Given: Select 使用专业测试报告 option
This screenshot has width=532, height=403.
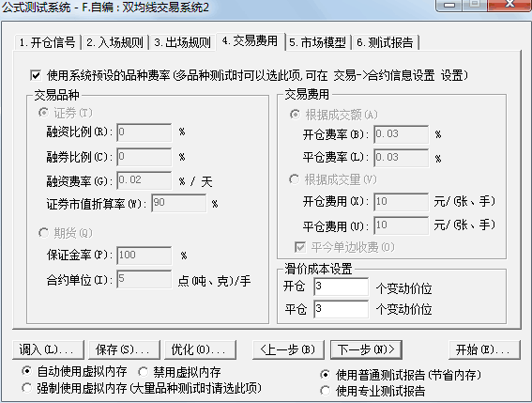Looking at the screenshot, I should pyautogui.click(x=325, y=391).
